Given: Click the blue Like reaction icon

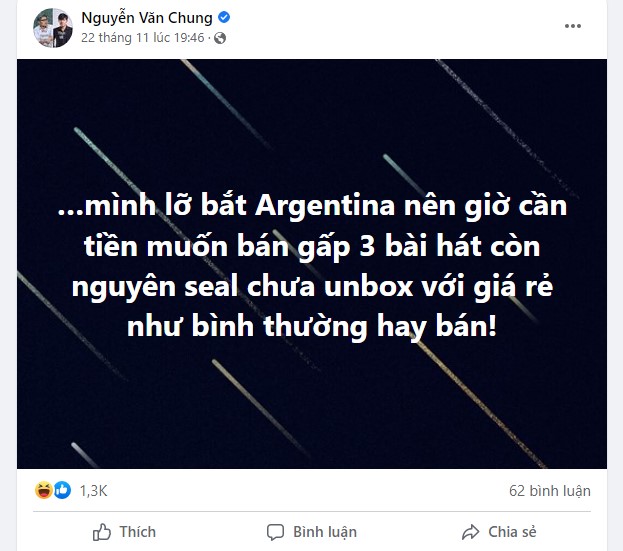Looking at the screenshot, I should 62,490.
